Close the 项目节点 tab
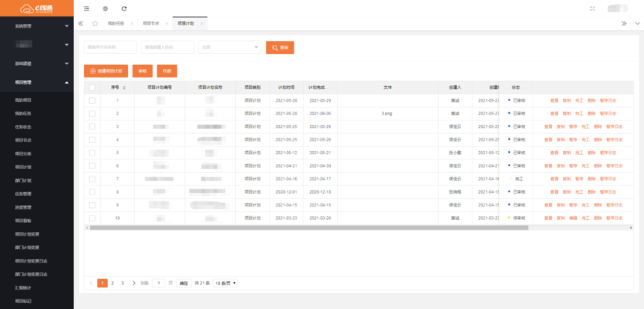Screen dimensions: 644x309 click(165, 24)
